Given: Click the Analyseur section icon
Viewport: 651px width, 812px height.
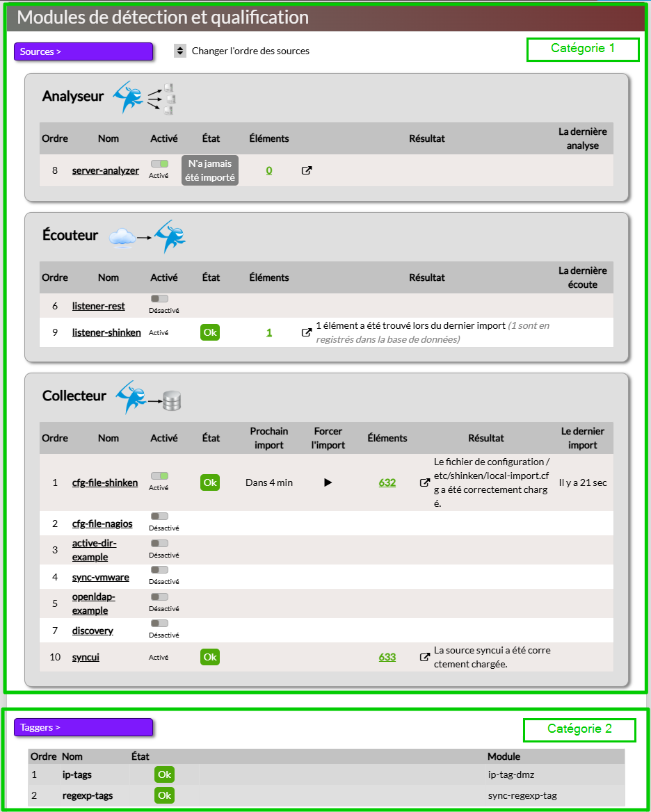Looking at the screenshot, I should 147,97.
